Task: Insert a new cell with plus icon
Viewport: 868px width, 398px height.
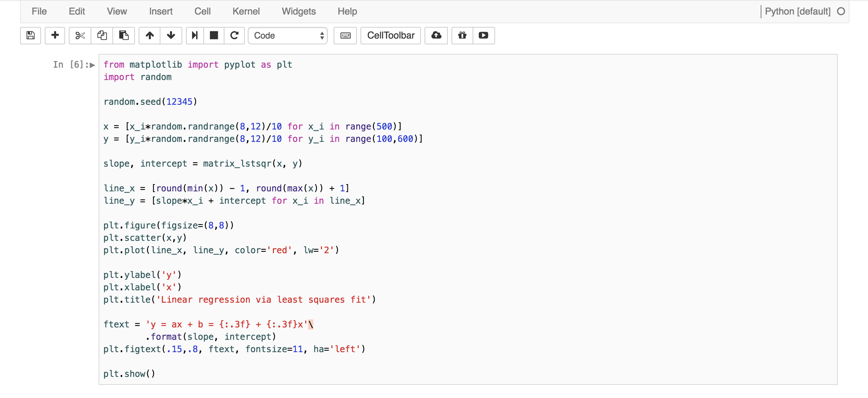Action: click(x=55, y=35)
